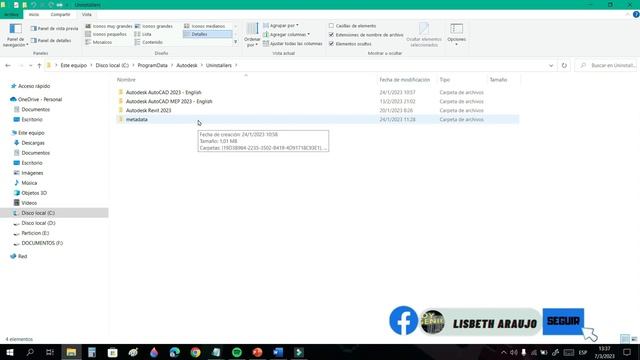Expand the layout gallery more arrow
640x360 pixels.
coord(236,42)
